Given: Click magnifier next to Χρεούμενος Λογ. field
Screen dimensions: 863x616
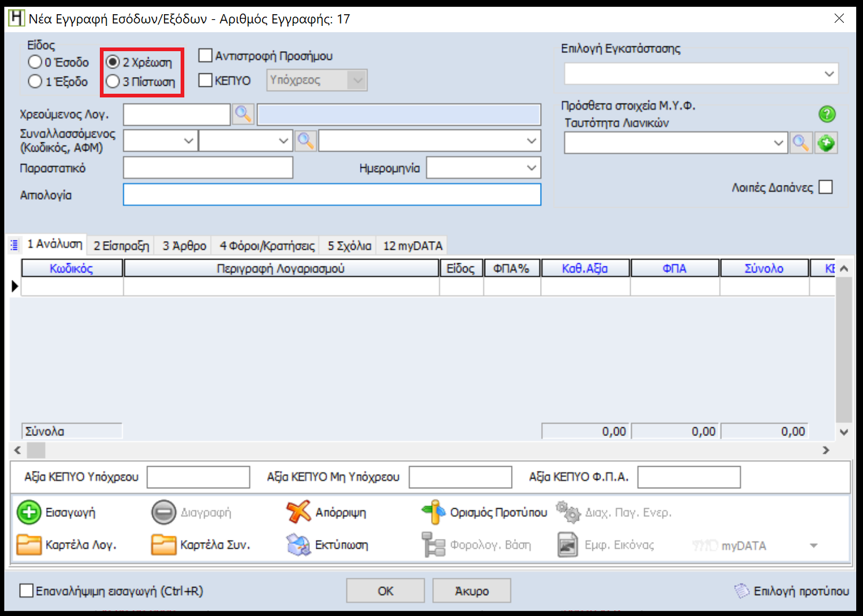Looking at the screenshot, I should (243, 114).
